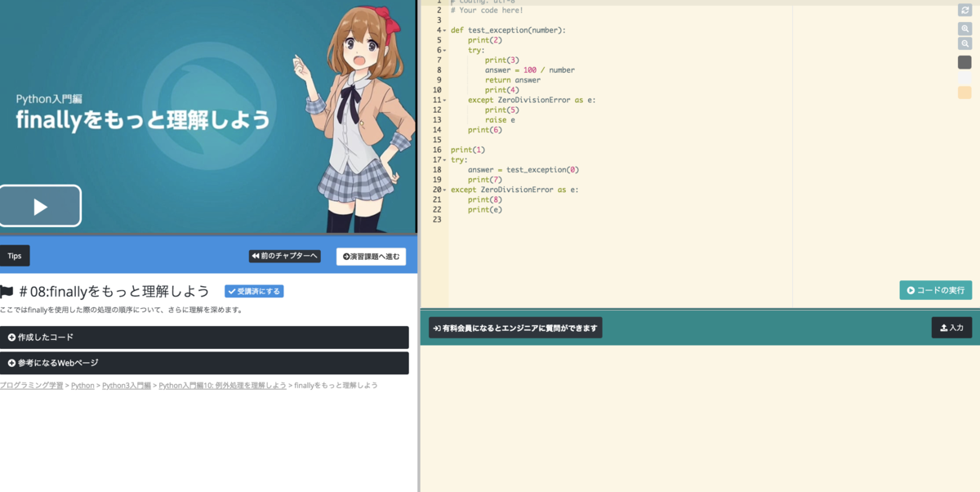Open the Python breadcrumb link
Viewport: 980px width, 492px height.
coord(82,385)
